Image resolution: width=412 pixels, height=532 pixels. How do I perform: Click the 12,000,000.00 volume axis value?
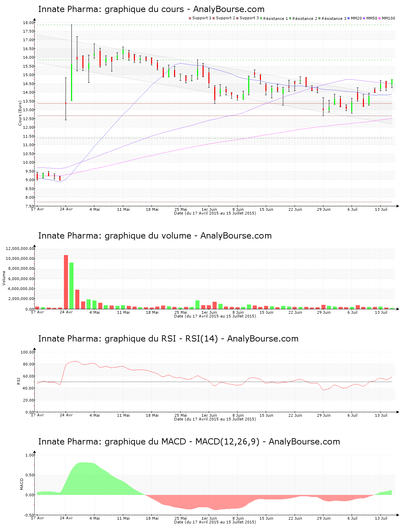click(20, 248)
